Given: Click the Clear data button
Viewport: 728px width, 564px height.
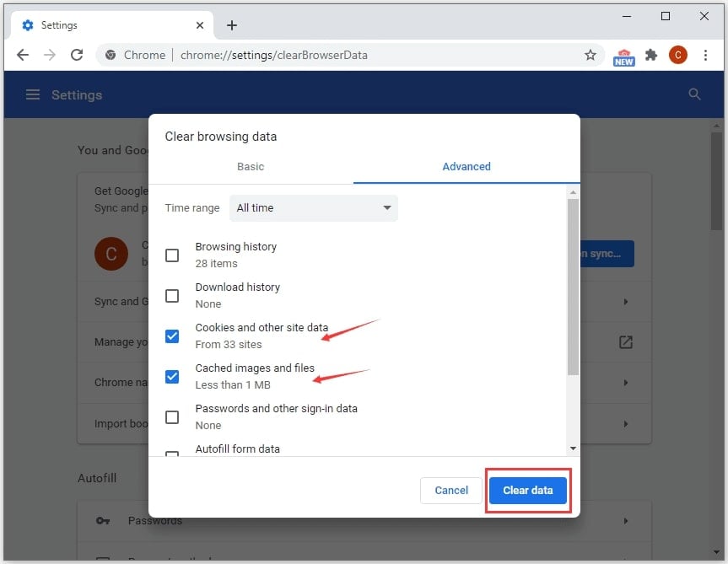Looking at the screenshot, I should coord(528,491).
